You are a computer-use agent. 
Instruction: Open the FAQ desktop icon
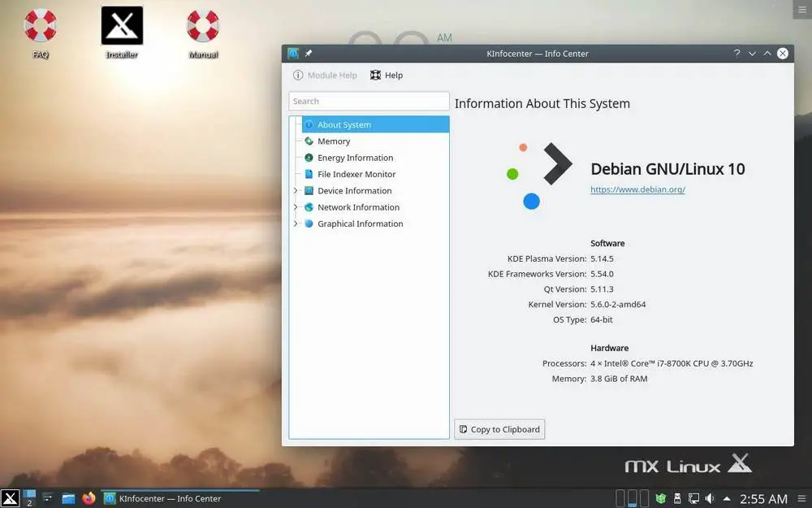(41, 33)
